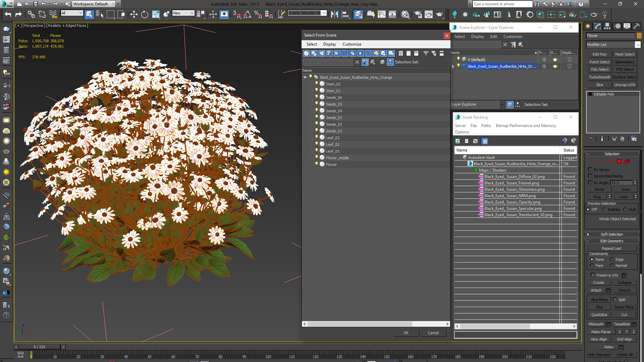Screen dimensions: 644x362
Task: Select the Edge constraint radio button
Action: 612,259
